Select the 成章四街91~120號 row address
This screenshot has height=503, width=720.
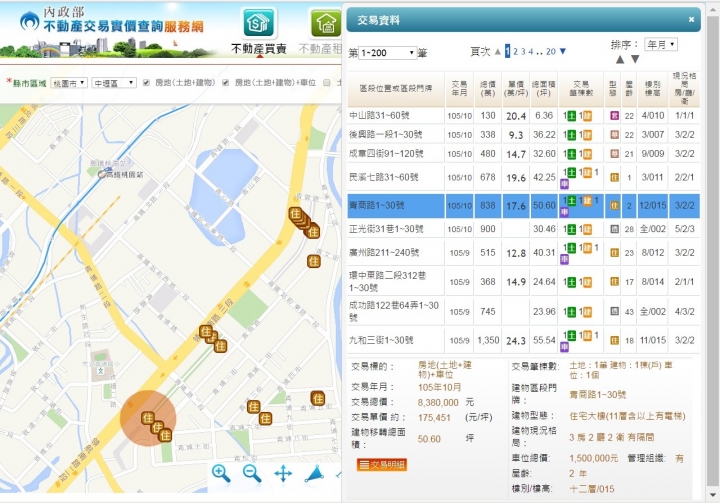click(x=386, y=154)
